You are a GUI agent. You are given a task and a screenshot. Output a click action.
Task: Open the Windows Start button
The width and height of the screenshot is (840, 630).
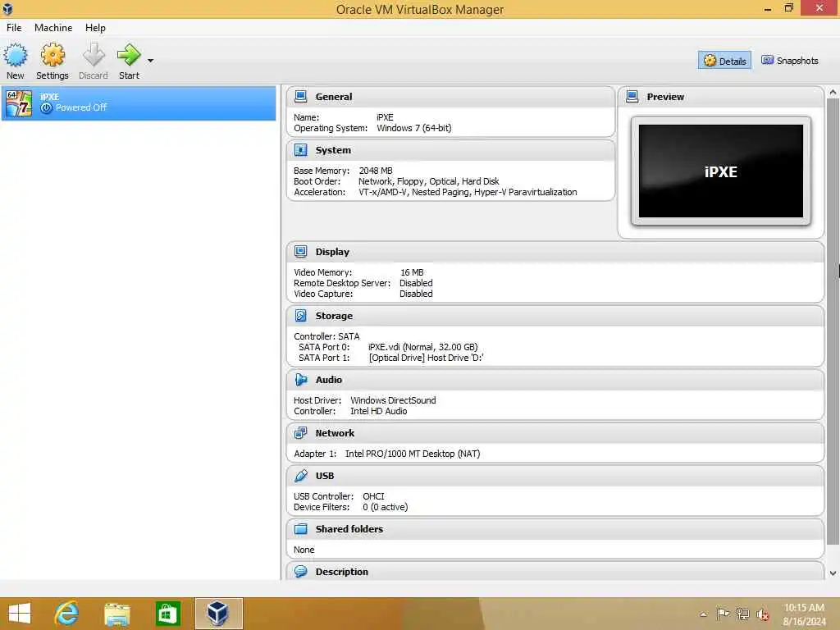[x=20, y=614]
